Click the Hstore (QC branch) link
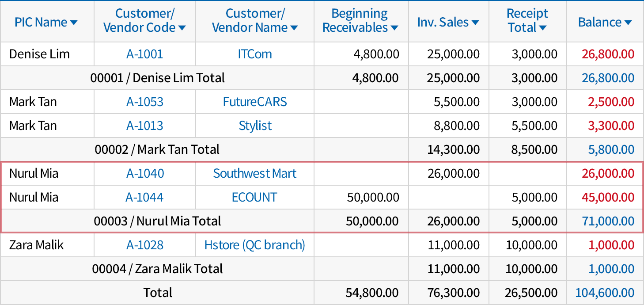Screen dimensions: 644x305 point(255,245)
